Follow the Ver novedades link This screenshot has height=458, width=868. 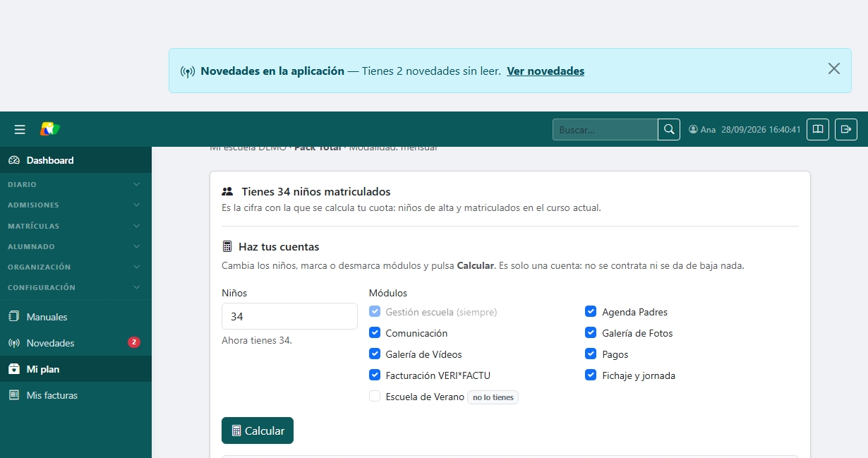click(x=545, y=71)
